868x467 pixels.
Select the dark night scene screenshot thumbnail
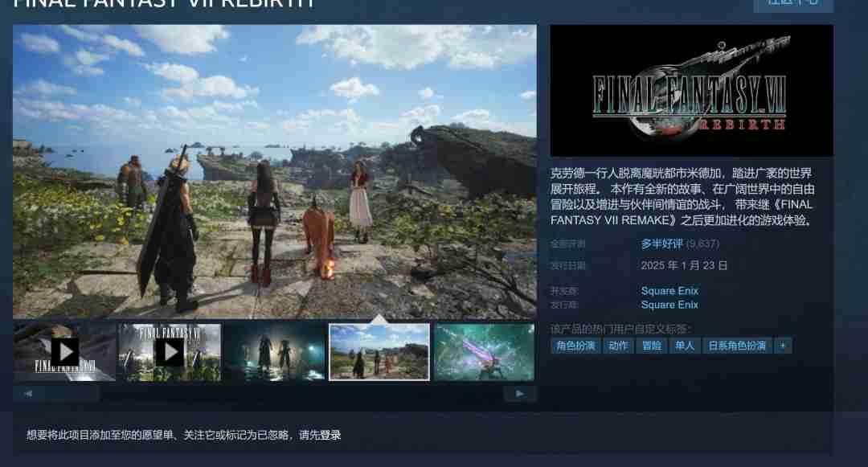(x=274, y=352)
